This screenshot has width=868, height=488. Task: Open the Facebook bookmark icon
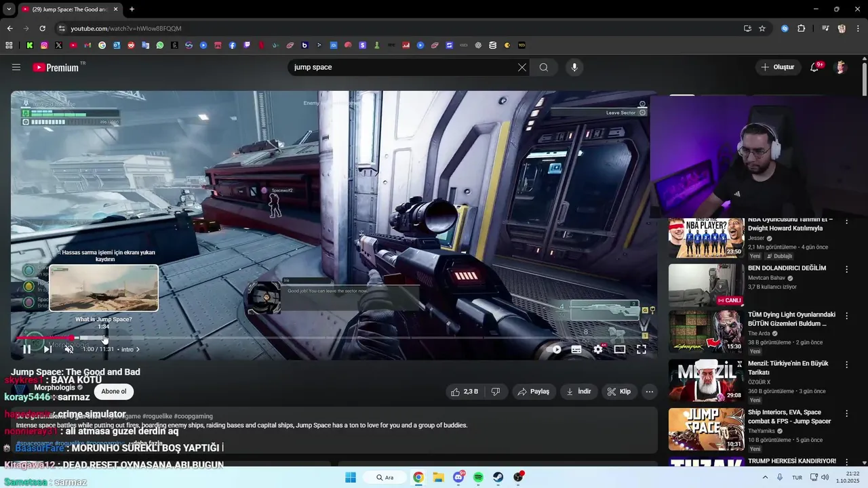tap(233, 45)
